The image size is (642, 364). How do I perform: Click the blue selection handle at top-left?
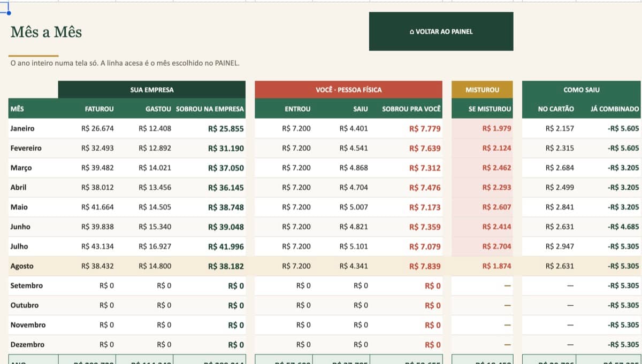[x=9, y=12]
